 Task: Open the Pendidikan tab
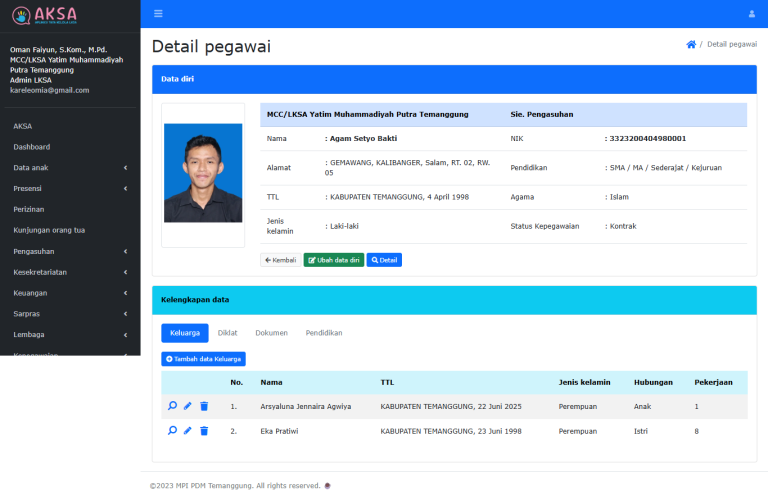[324, 333]
